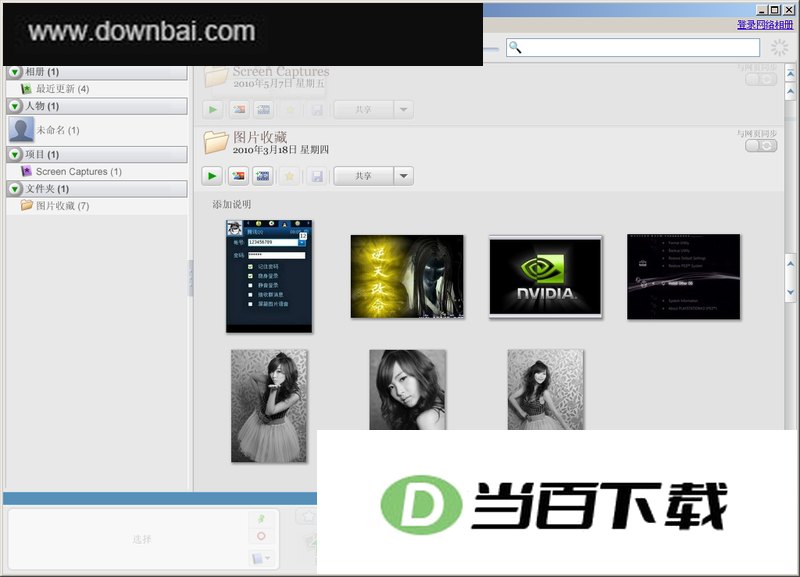Click the loading spinner icon near search
This screenshot has height=577, width=800.
coord(779,47)
